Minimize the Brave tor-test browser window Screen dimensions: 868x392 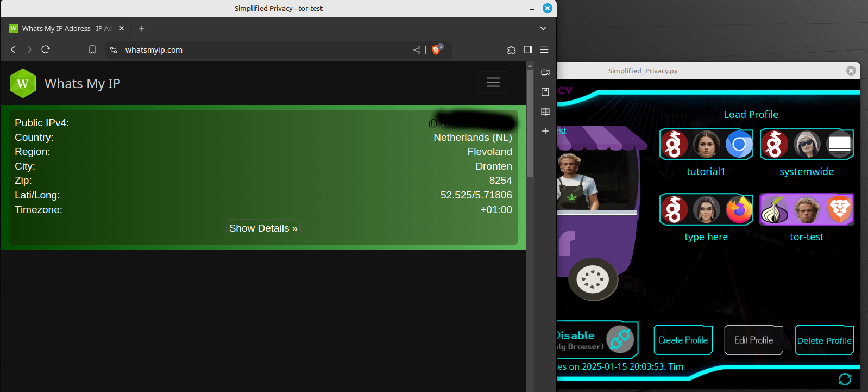tap(532, 8)
